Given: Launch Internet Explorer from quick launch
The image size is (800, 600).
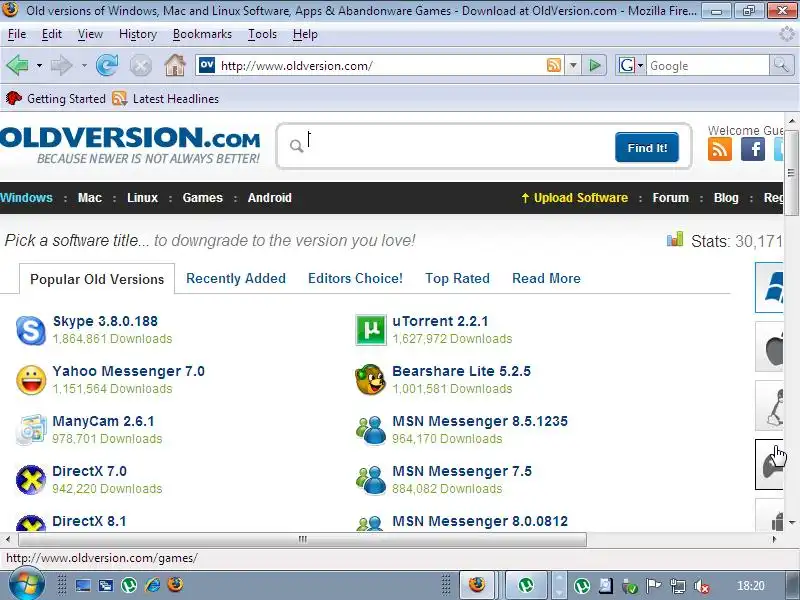Looking at the screenshot, I should click(x=152, y=585).
